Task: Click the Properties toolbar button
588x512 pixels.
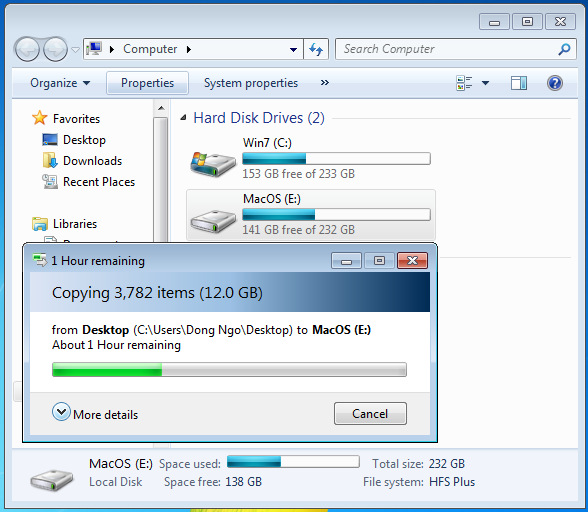Action: 147,83
